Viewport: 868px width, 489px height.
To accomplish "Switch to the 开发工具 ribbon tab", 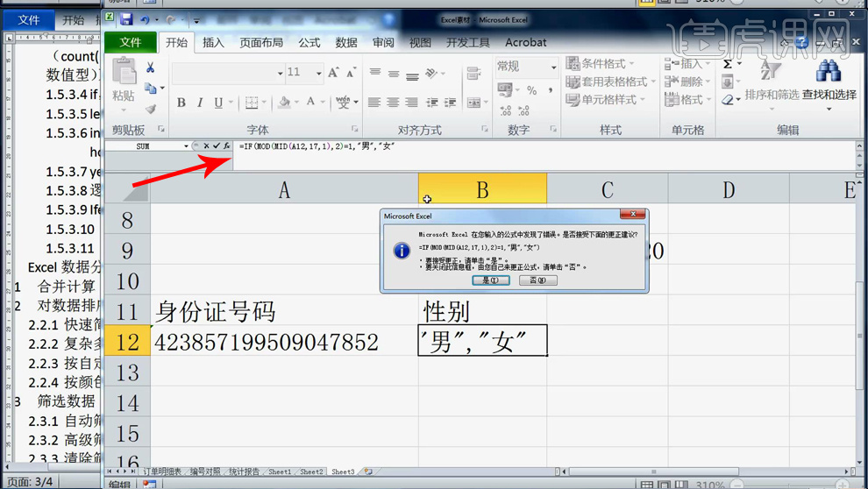I will [x=468, y=42].
